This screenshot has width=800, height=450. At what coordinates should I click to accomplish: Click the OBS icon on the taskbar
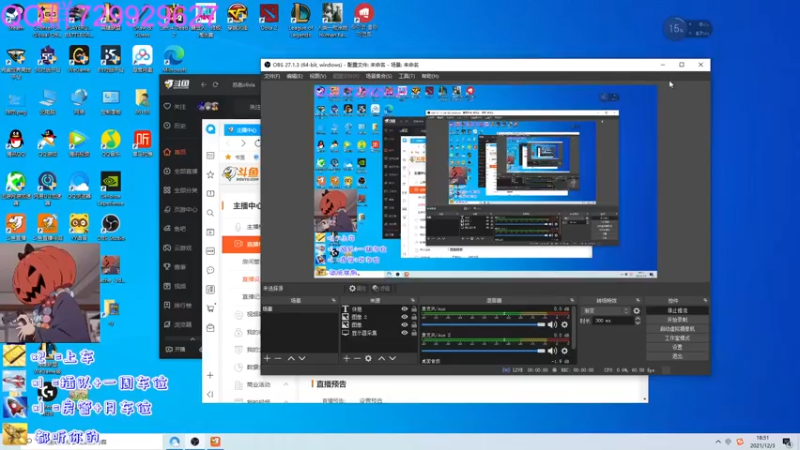click(195, 441)
